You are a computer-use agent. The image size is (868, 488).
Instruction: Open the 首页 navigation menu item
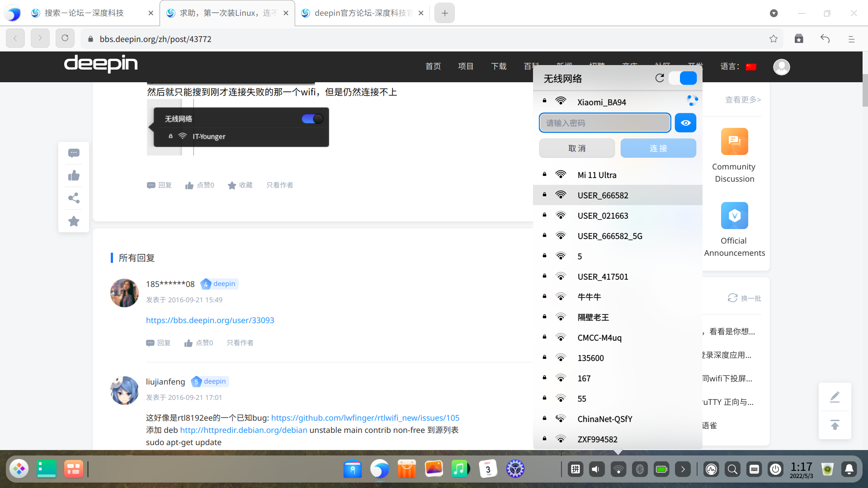(433, 66)
